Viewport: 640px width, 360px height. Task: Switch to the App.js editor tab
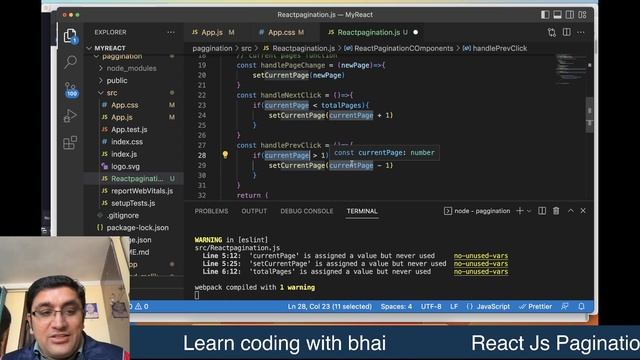[213, 32]
